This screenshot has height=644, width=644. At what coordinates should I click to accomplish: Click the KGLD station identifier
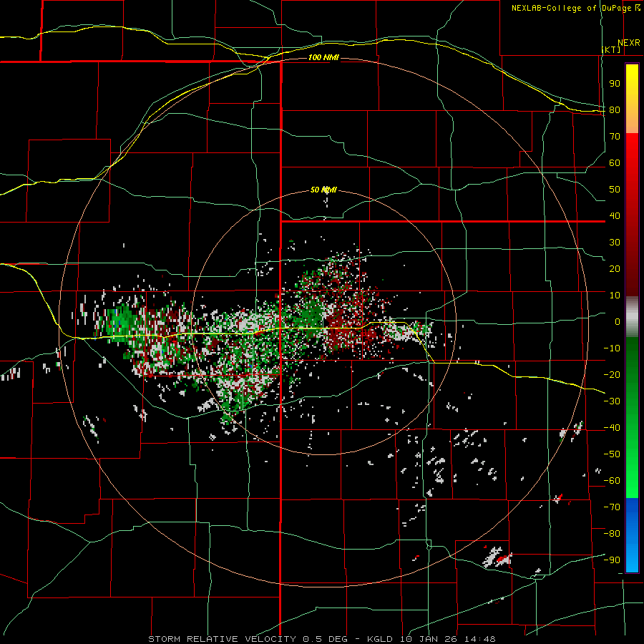[379, 639]
